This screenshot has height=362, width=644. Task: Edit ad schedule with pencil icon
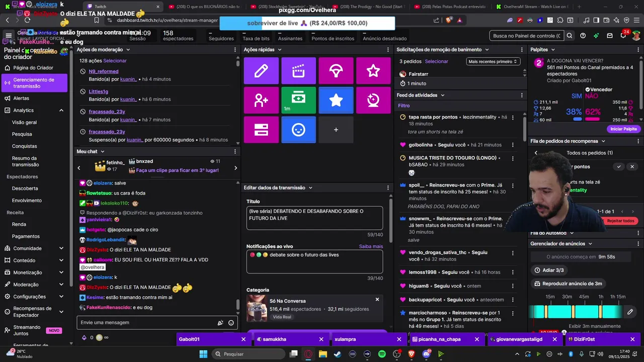click(630, 312)
